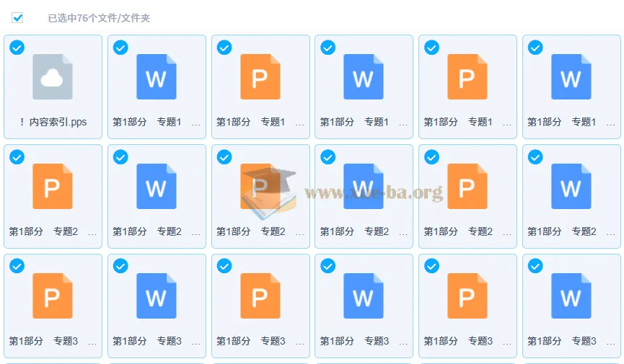624x364 pixels.
Task: Untick checkmark on last 专题3 Word file
Action: (535, 267)
